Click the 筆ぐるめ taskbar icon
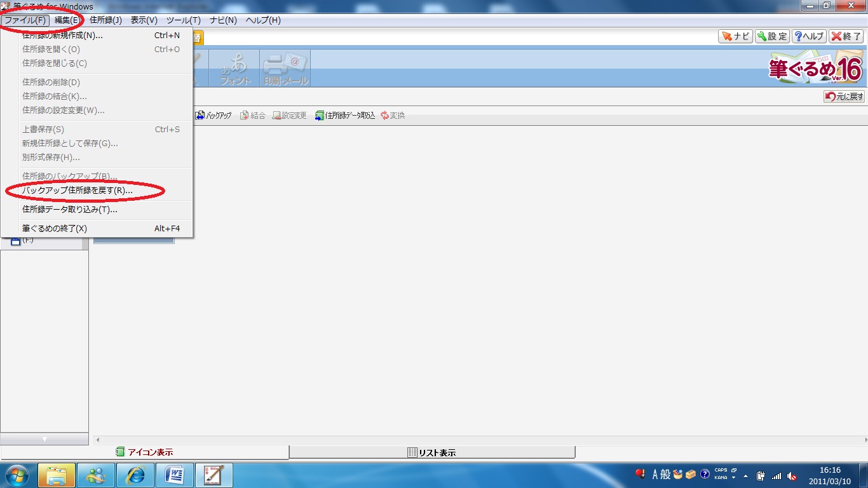Screen dimensions: 868x488 [x=214, y=475]
